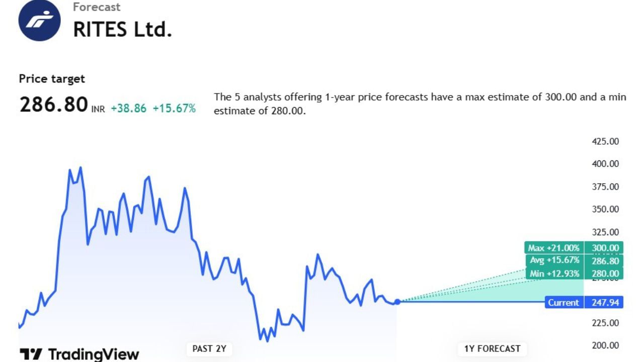Click the 286.80 price target value
The width and height of the screenshot is (644, 362).
(x=53, y=105)
